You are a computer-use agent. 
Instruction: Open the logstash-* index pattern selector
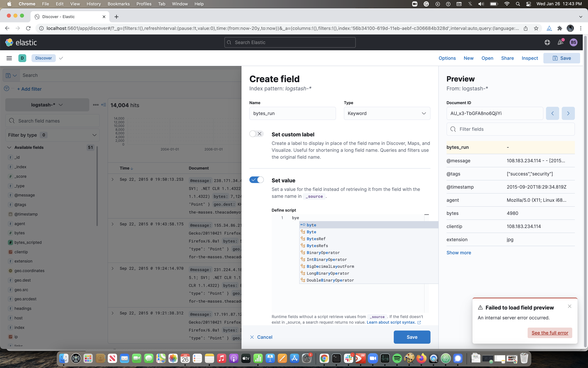47,105
